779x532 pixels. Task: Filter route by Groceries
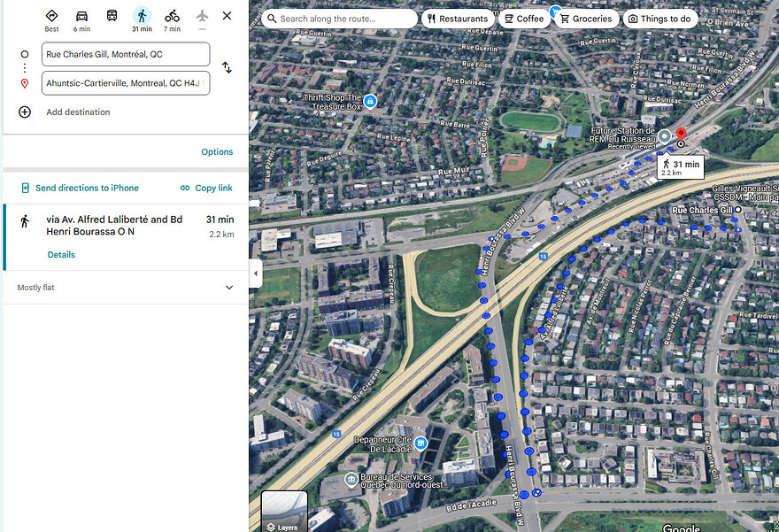[586, 19]
